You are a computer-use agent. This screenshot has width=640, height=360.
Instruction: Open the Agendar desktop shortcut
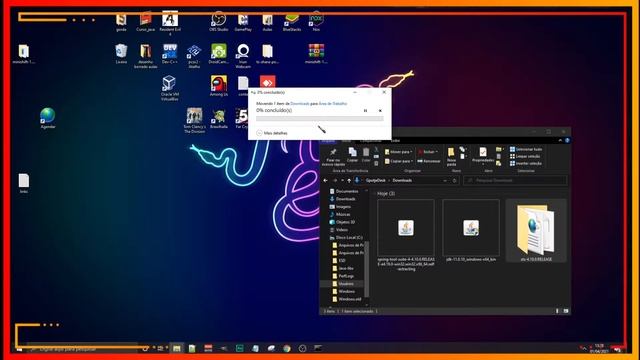point(48,118)
